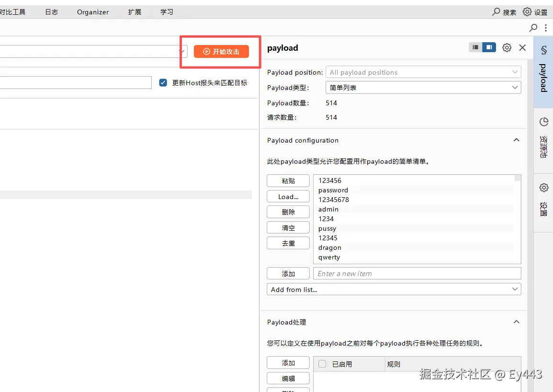The image size is (553, 392).
Task: Open the three-dot more options menu
Action: [x=546, y=28]
